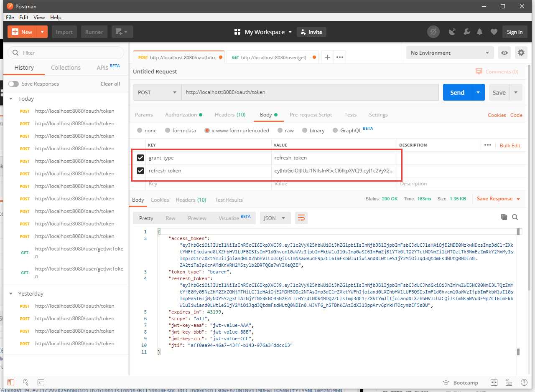The image size is (535, 392).
Task: Click Bulk Edit
Action: click(x=510, y=145)
